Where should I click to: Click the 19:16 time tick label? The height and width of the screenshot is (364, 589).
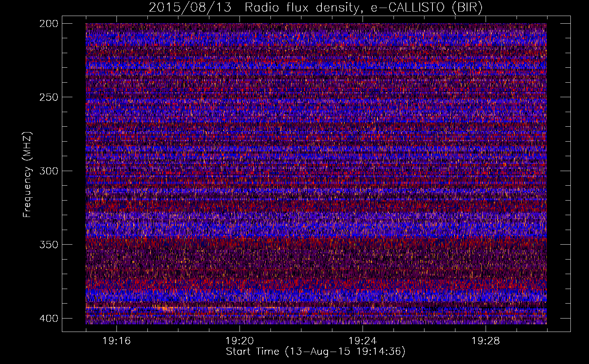pyautogui.click(x=116, y=341)
